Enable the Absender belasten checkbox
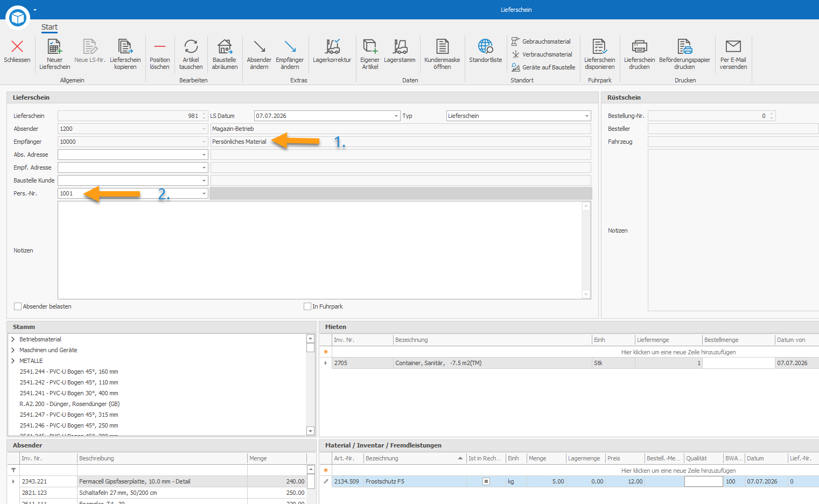The height and width of the screenshot is (504, 819). pyautogui.click(x=18, y=306)
